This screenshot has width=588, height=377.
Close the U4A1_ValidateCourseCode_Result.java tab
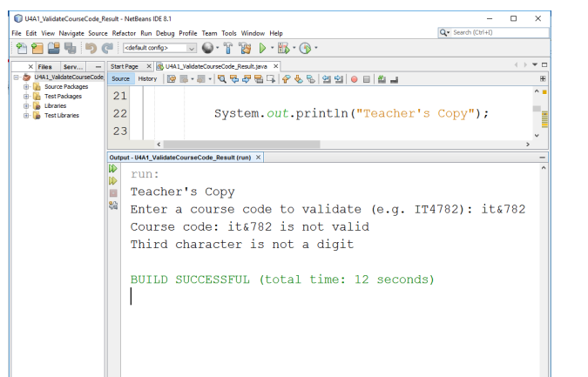[276, 66]
